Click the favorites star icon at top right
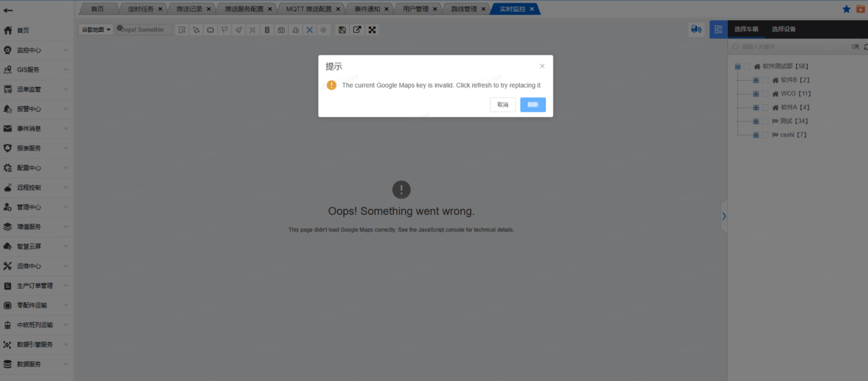Viewport: 868px width, 381px height. pos(846,9)
